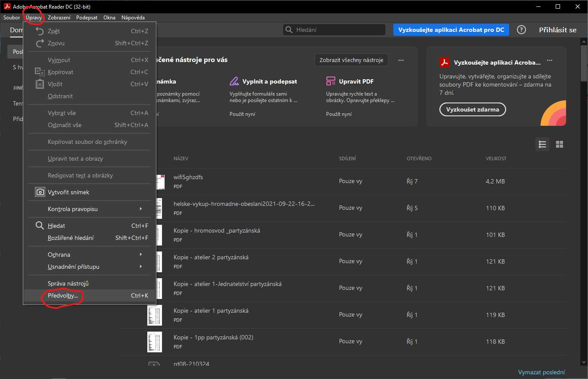Click Použít nyní under Vyplnit a podepsat
Image resolution: width=588 pixels, height=379 pixels.
click(242, 114)
